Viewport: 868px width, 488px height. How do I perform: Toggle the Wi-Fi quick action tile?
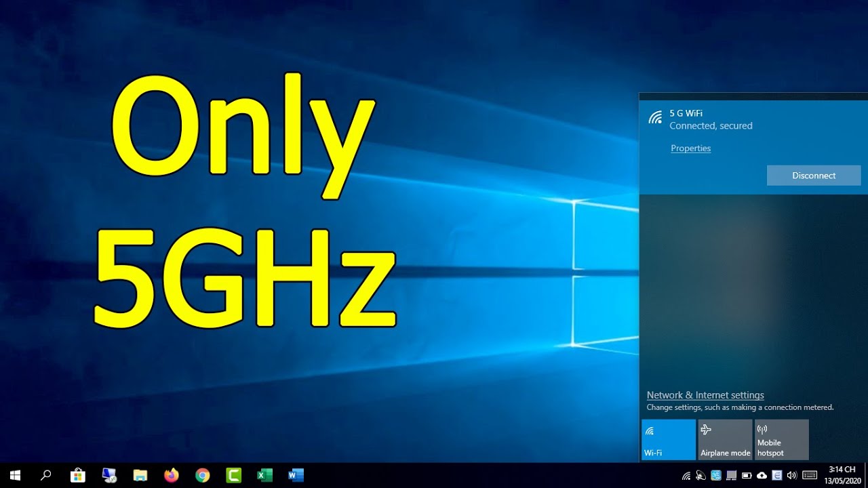(x=669, y=440)
